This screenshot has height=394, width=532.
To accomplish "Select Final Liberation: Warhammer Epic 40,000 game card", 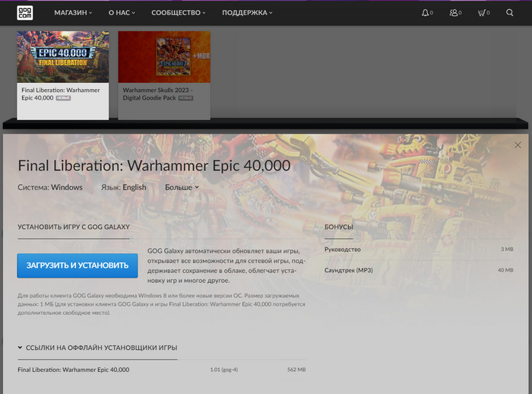I will pos(63,75).
